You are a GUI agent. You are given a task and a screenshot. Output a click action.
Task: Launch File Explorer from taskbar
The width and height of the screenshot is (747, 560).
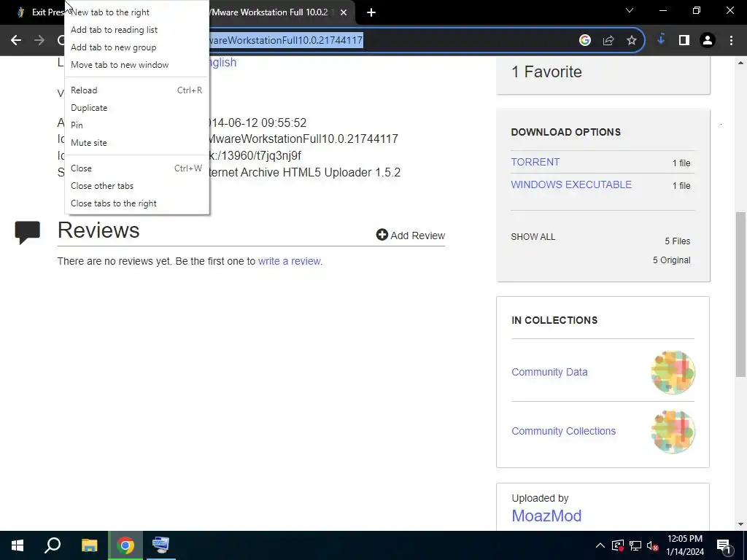[89, 545]
